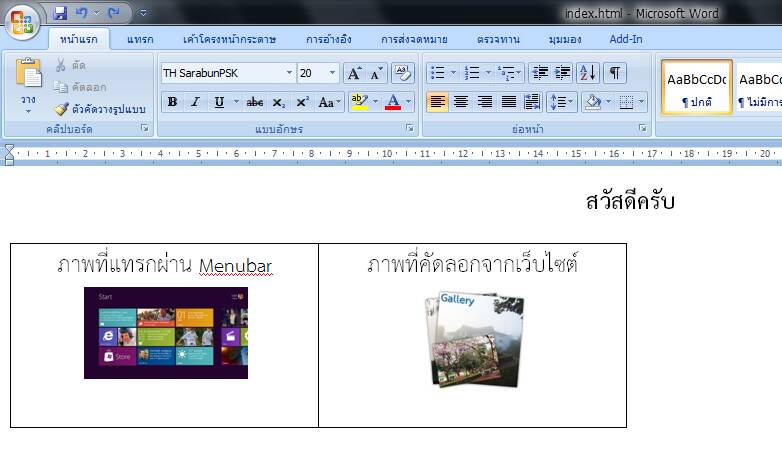Expand the font size dropdown

tap(332, 73)
